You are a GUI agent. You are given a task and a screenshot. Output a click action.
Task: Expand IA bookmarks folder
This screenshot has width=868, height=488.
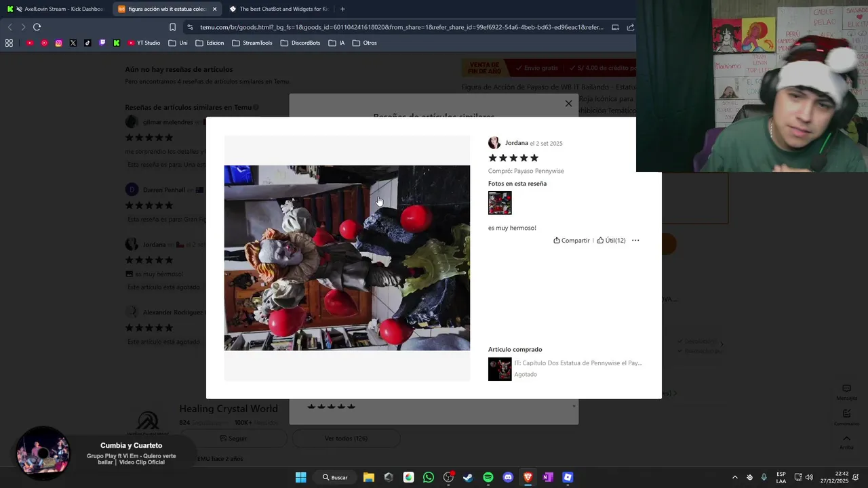pos(336,43)
